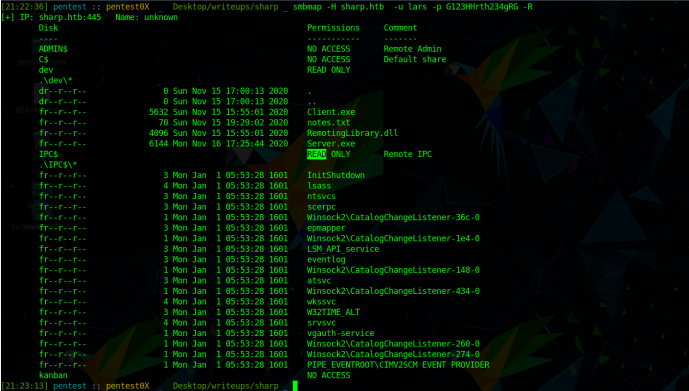Click the LSM_API_service pipe name
Screen dimensions: 689x391
coord(343,249)
